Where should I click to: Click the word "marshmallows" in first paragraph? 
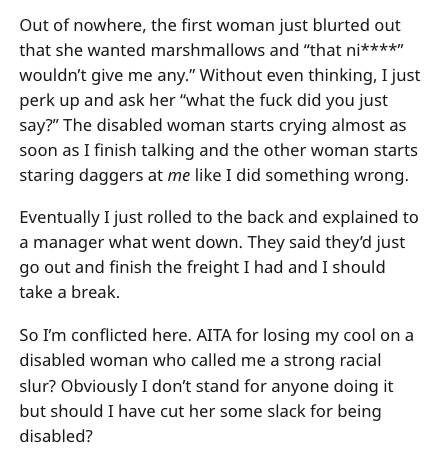[208, 50]
